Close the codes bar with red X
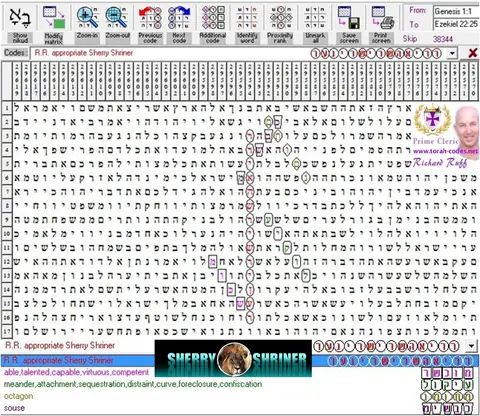 (473, 53)
